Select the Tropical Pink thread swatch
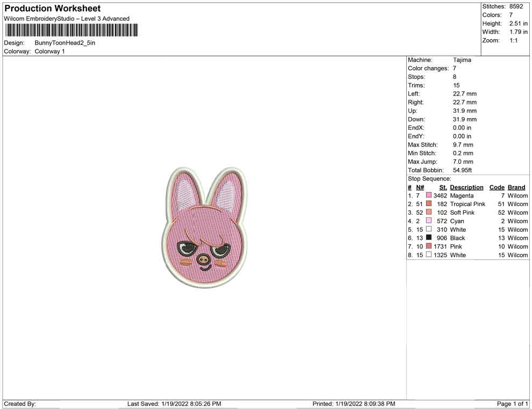This screenshot has height=409, width=532. (428, 203)
